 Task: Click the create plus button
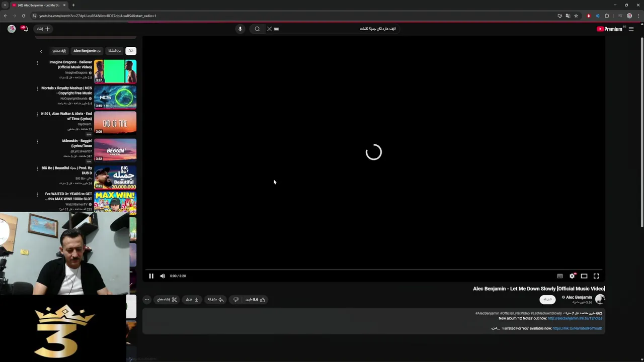click(44, 29)
